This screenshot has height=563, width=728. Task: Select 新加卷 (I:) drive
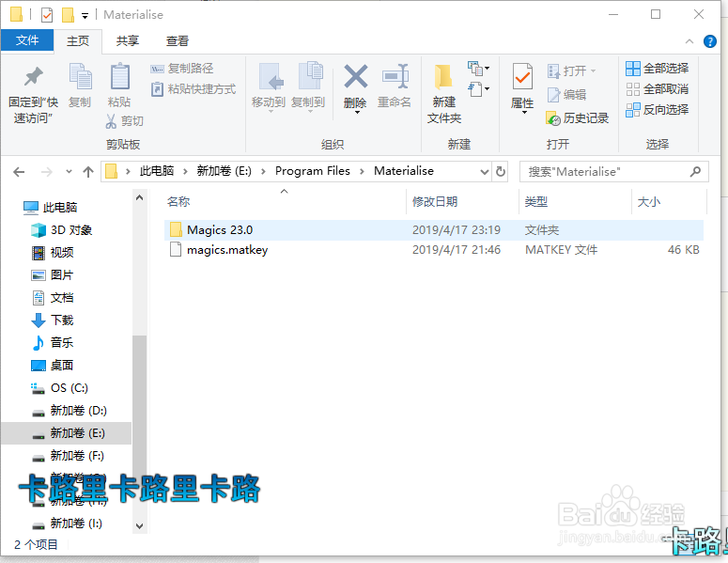[67, 524]
